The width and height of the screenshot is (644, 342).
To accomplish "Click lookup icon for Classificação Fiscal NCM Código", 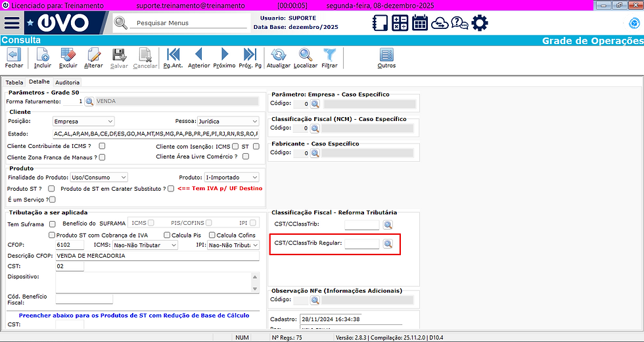I will click(x=315, y=128).
